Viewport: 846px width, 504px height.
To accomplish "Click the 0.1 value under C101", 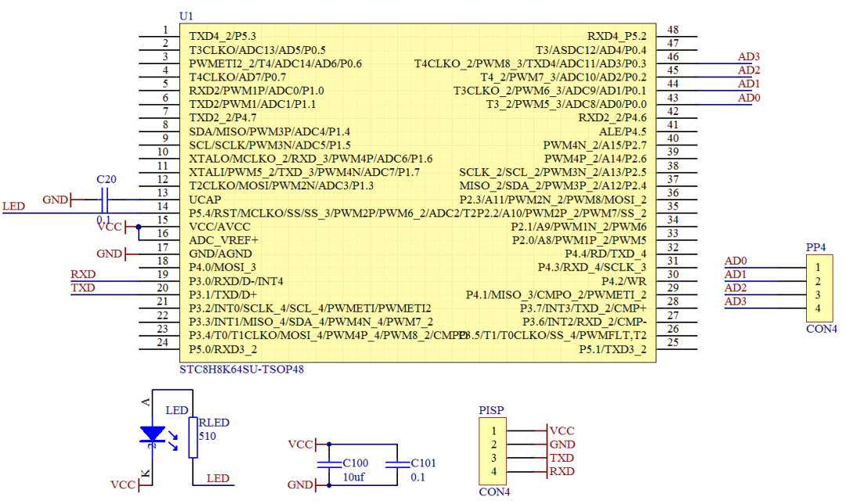I will tap(418, 477).
